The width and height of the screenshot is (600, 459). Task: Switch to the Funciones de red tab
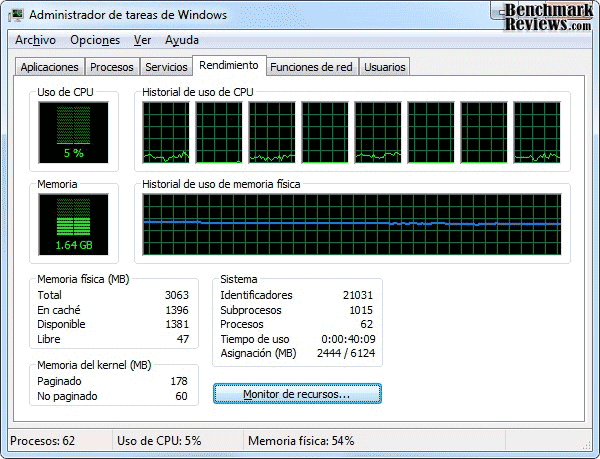311,67
